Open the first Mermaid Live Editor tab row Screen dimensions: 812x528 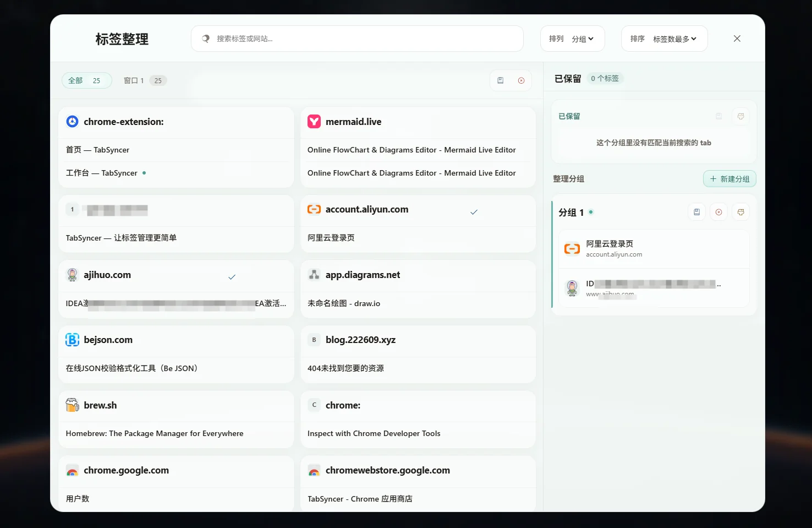tap(418, 150)
